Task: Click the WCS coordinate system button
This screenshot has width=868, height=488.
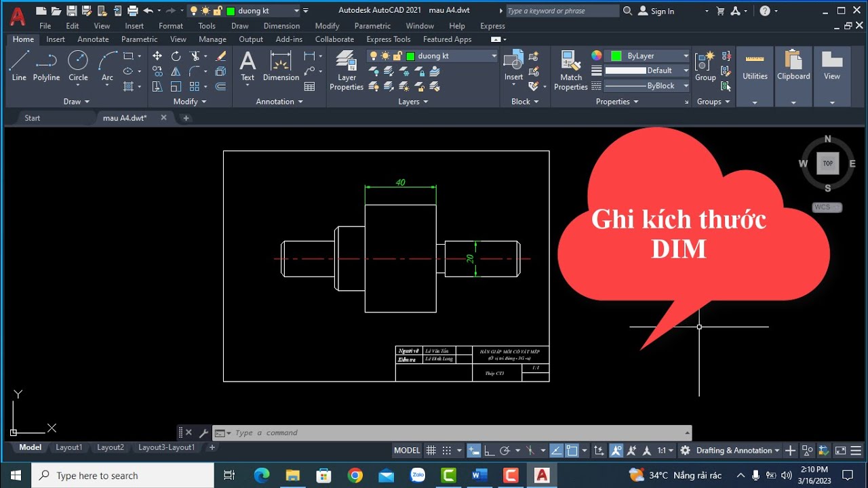Action: pos(827,207)
